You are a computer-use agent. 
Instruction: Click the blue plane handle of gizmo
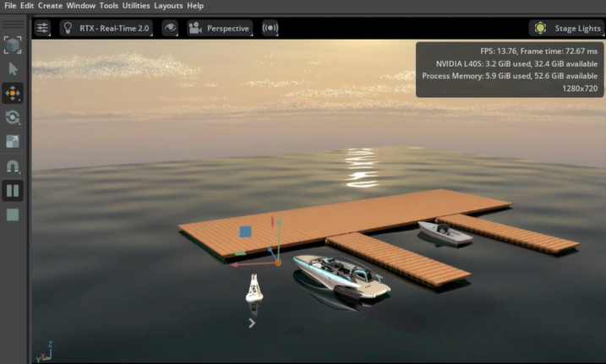click(245, 231)
